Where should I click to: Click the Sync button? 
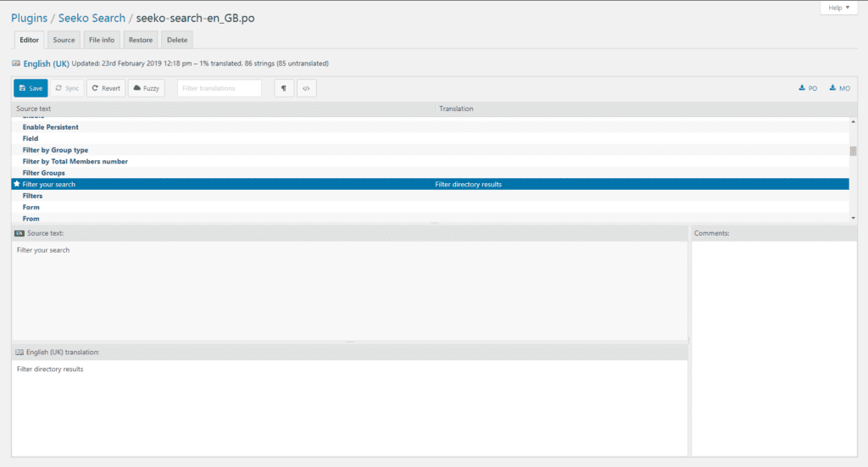point(67,88)
